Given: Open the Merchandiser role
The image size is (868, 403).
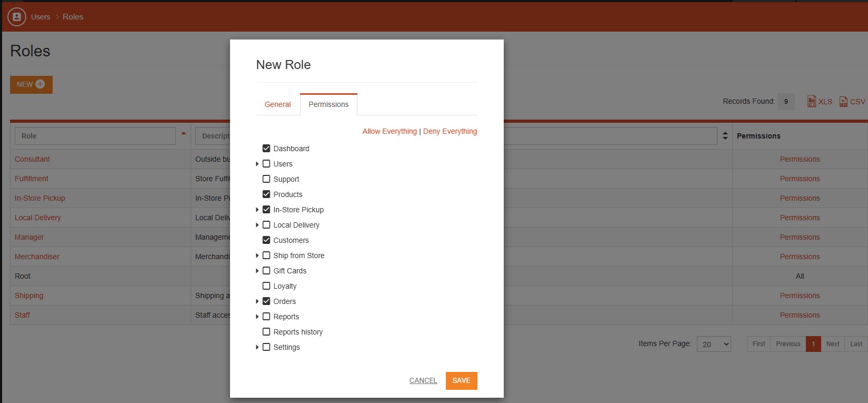Looking at the screenshot, I should coord(37,257).
